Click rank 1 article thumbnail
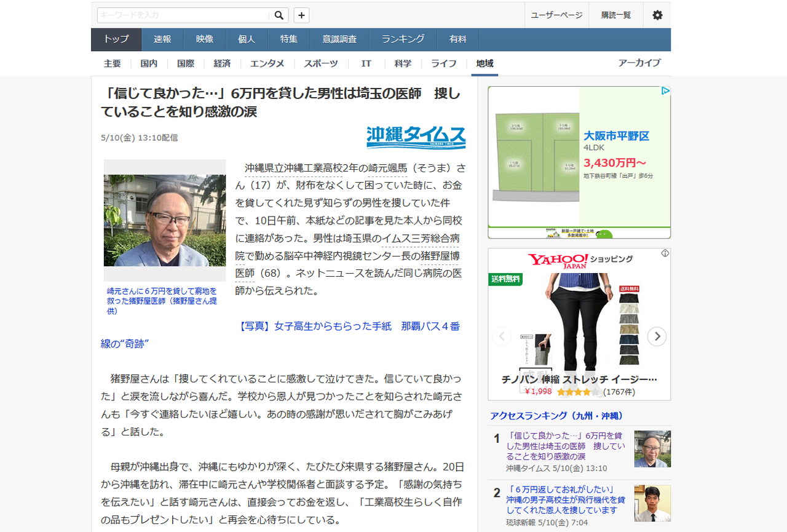Image resolution: width=787 pixels, height=532 pixels. click(x=652, y=448)
